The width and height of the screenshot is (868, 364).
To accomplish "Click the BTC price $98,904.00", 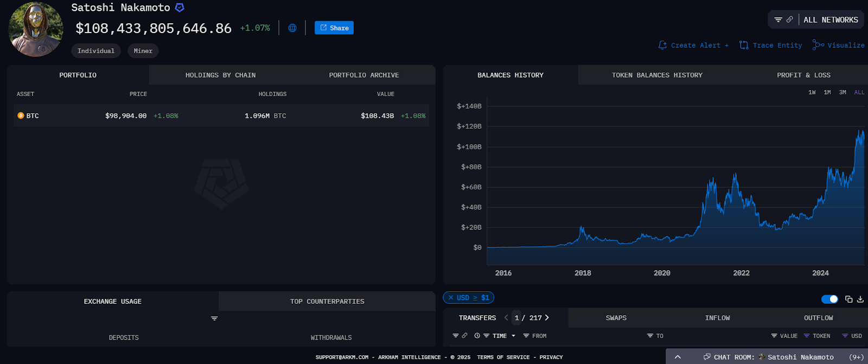I will click(x=126, y=116).
